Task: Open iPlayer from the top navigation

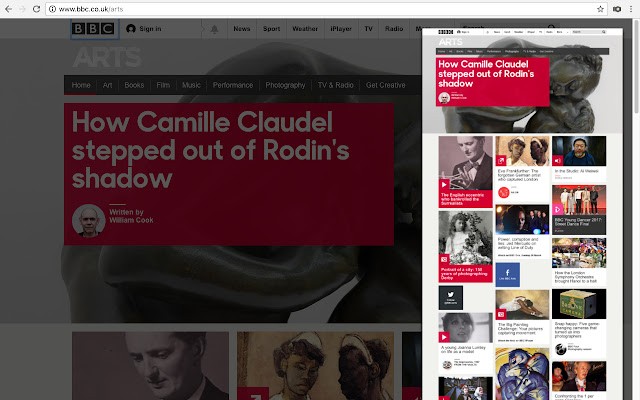Action: pyautogui.click(x=341, y=29)
